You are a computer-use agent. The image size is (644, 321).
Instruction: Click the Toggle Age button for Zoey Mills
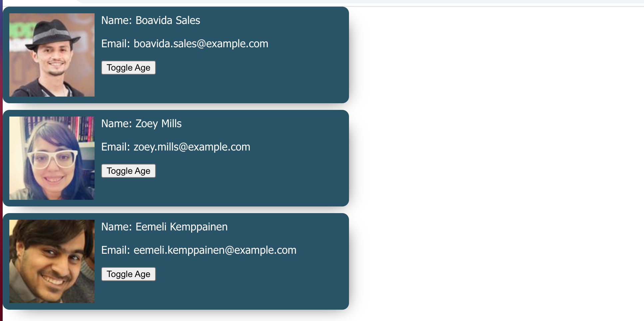click(x=128, y=170)
